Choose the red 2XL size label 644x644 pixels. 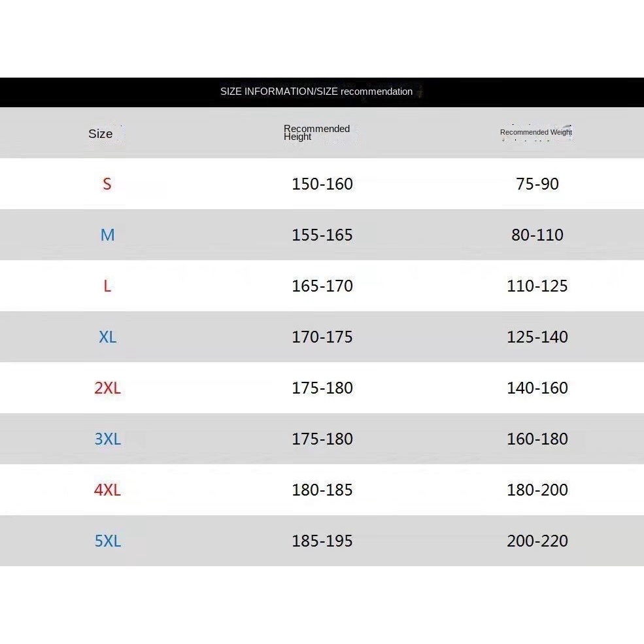107,388
